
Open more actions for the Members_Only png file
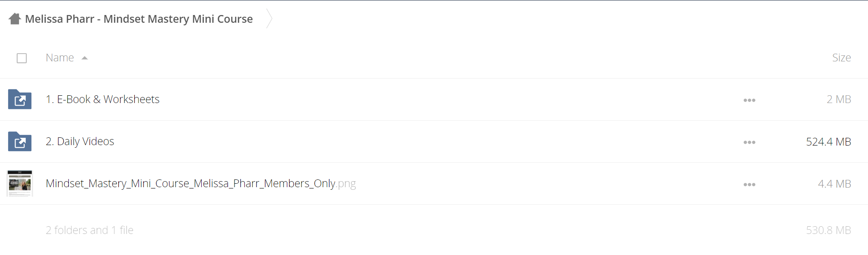tap(749, 184)
